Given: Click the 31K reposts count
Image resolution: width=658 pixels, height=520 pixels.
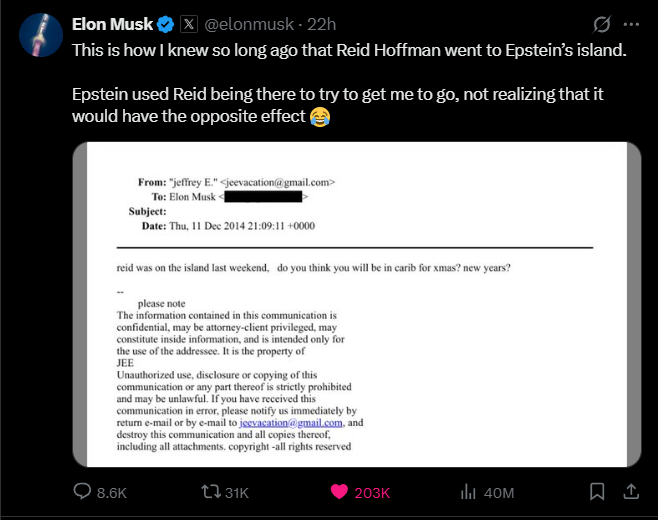Looking at the screenshot, I should pos(237,492).
